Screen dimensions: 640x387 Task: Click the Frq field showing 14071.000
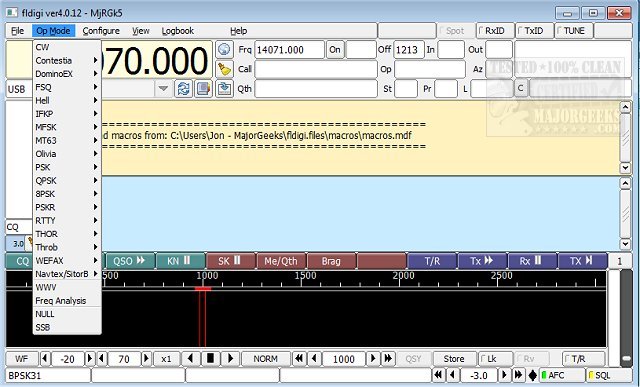coord(289,49)
